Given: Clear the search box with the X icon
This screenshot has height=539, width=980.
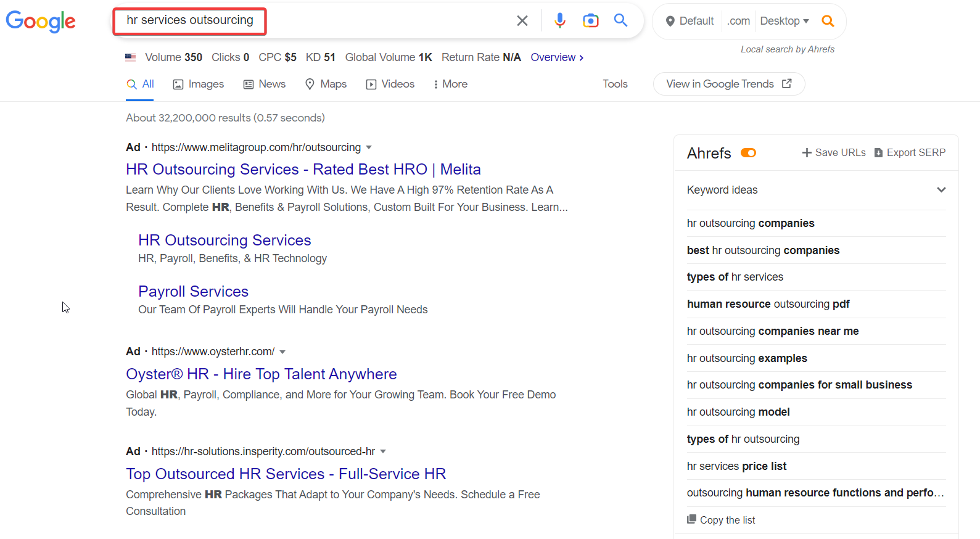Looking at the screenshot, I should 522,21.
